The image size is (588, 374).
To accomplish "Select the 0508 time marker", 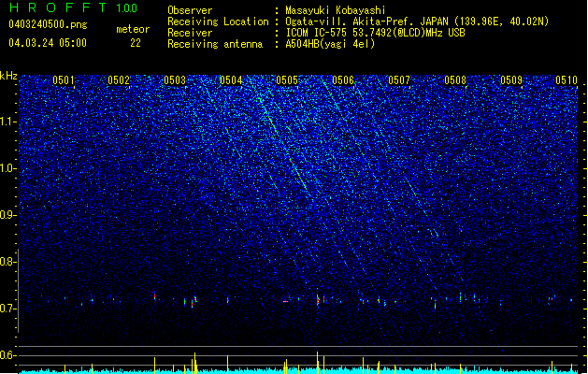I will pos(455,80).
